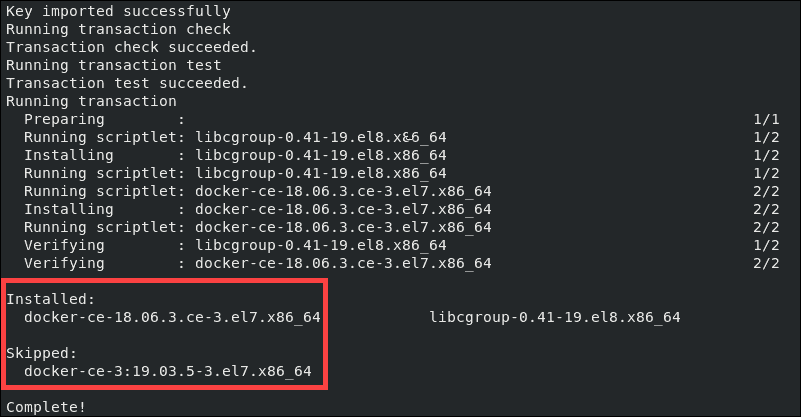The height and width of the screenshot is (417, 801).
Task: Click the 2/2 counter on the last Verifying line
Action: coord(766,264)
